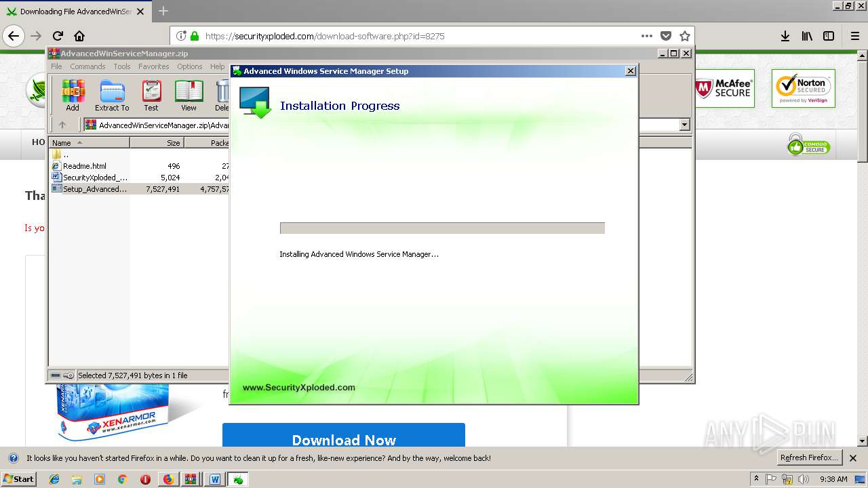The image size is (868, 488).
Task: Go back in Firefox
Action: [x=14, y=36]
